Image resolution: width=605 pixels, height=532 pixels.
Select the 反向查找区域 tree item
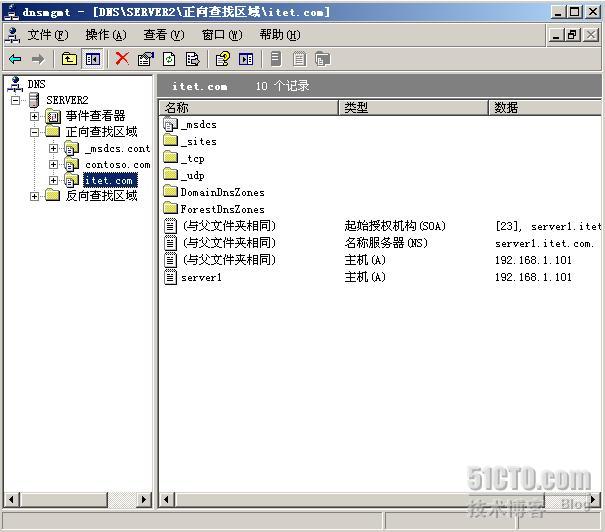pyautogui.click(x=101, y=196)
